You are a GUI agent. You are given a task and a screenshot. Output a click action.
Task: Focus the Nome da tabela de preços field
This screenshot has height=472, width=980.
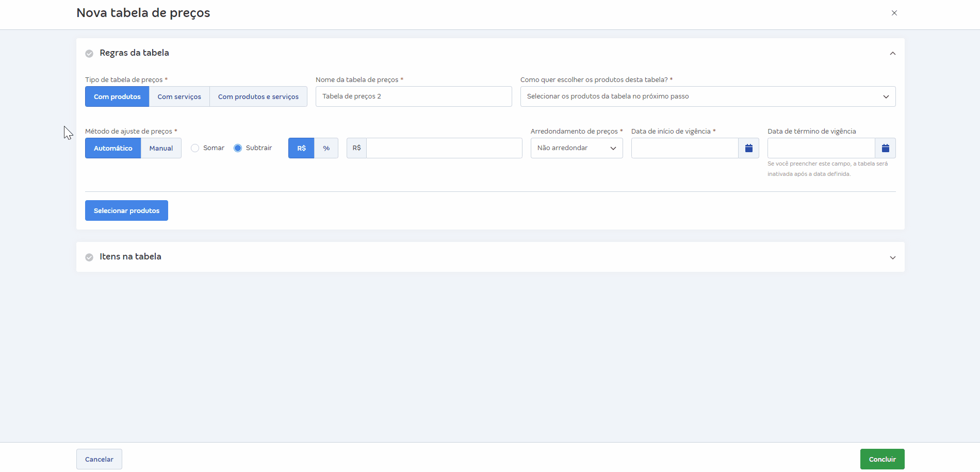click(414, 96)
